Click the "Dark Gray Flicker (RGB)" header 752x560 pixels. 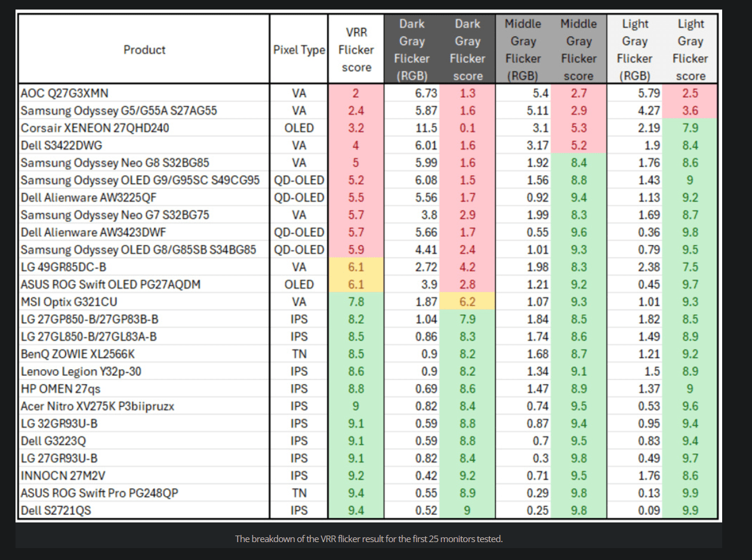pos(412,49)
